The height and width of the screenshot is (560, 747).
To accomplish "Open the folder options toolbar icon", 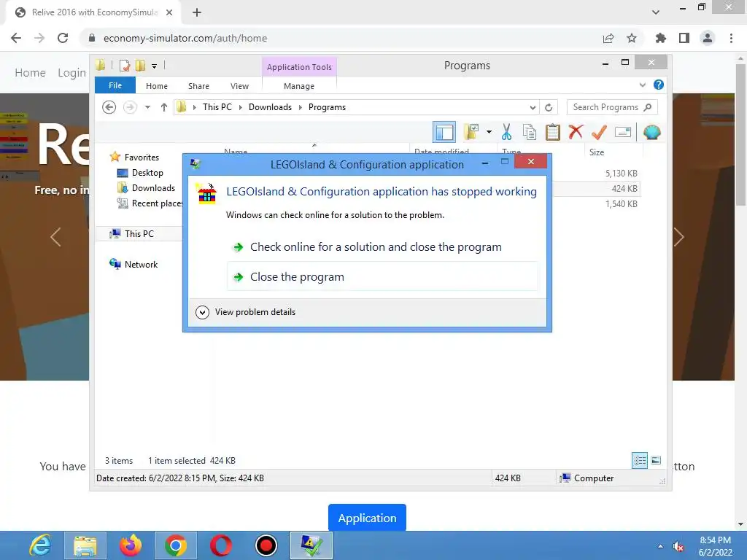I will tap(471, 133).
